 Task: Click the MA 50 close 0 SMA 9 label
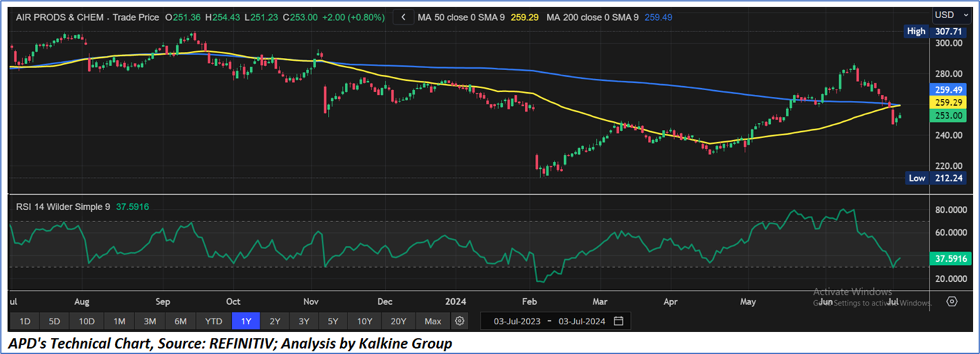(461, 17)
